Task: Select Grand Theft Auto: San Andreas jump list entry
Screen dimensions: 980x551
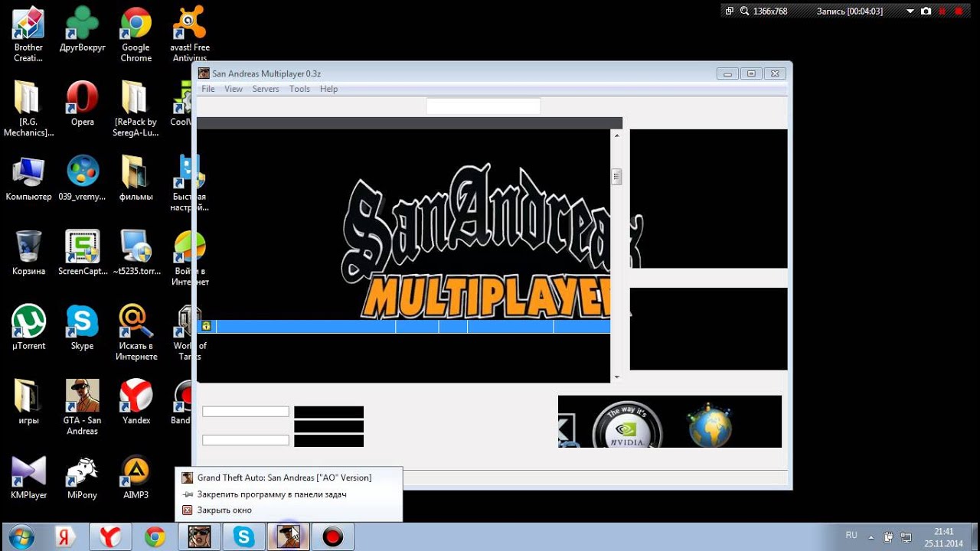Action: tap(288, 478)
